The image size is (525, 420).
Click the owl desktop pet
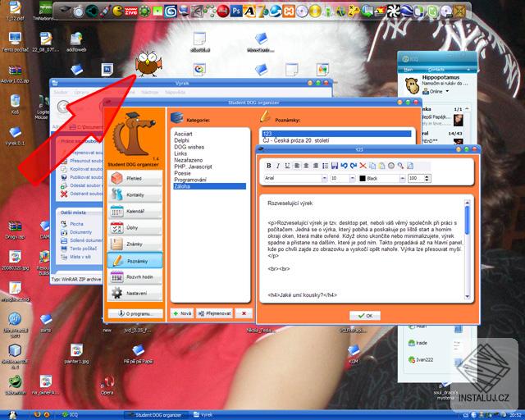coord(148,64)
